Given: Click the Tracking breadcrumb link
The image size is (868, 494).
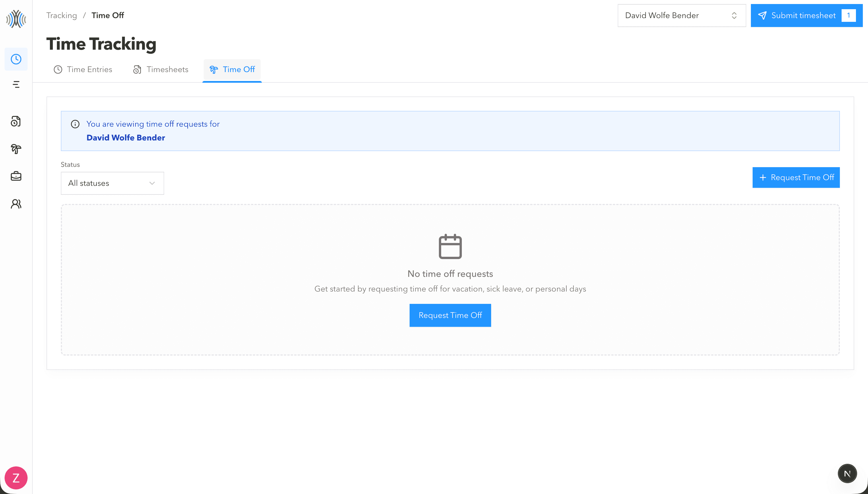Looking at the screenshot, I should 61,15.
